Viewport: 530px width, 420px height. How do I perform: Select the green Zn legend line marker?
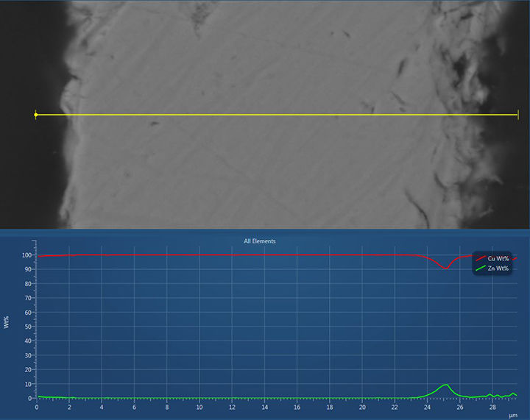[x=481, y=269]
